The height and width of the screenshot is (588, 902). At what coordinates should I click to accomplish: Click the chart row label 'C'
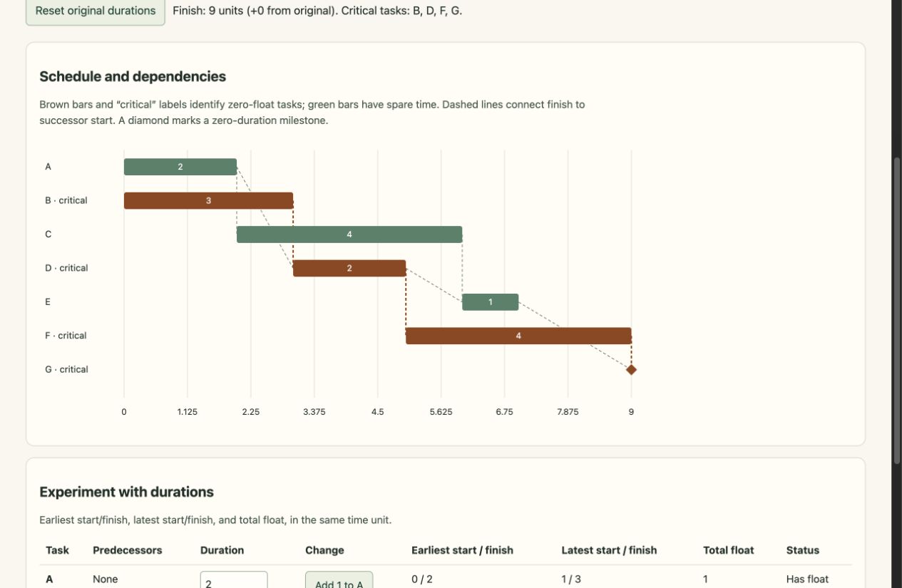tap(48, 234)
